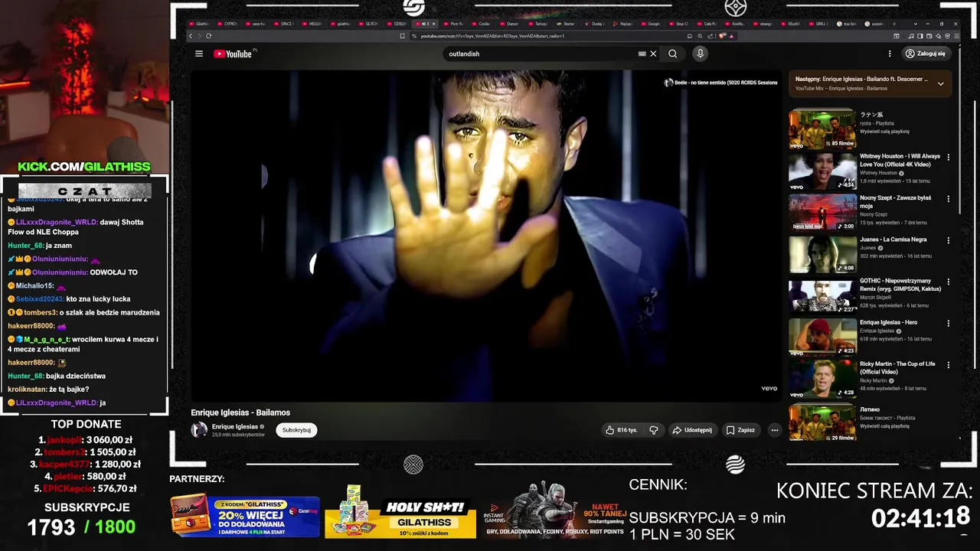Click Wyświetl całą playlistę under ラテン系
Viewport: 980px width, 551px height.
[886, 132]
